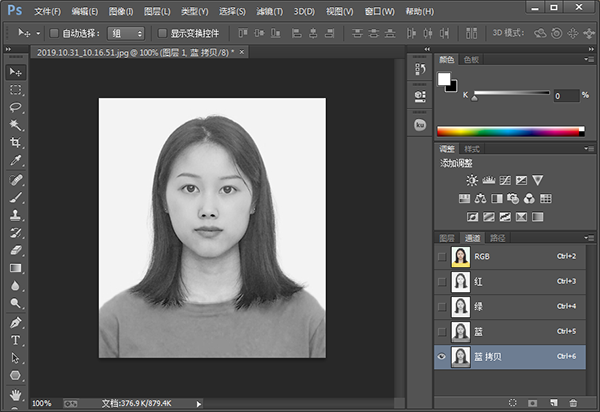Click the Brightness/Contrast adjustment icon
600x412 pixels.
pos(472,180)
